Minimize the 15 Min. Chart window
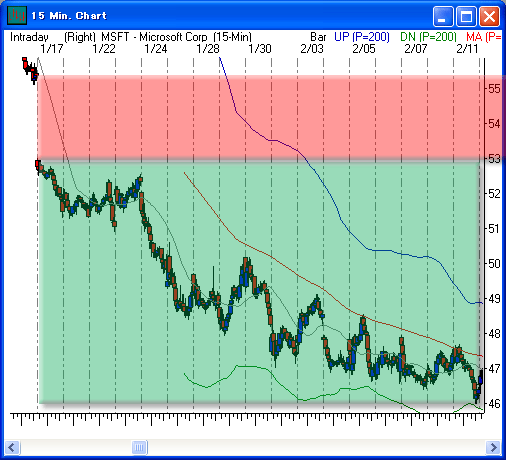The width and height of the screenshot is (506, 460). click(443, 16)
